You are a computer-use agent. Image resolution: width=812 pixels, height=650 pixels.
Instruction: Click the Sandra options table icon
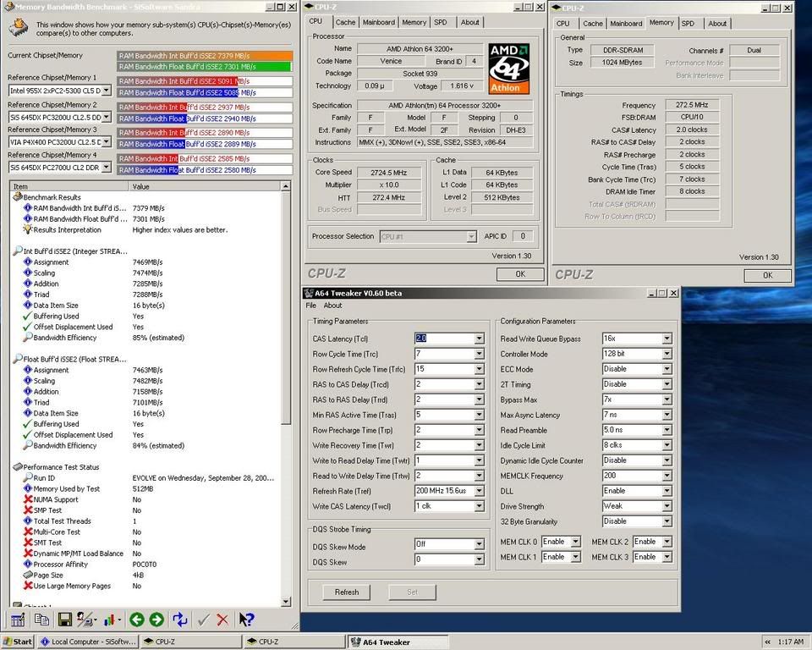tap(18, 620)
